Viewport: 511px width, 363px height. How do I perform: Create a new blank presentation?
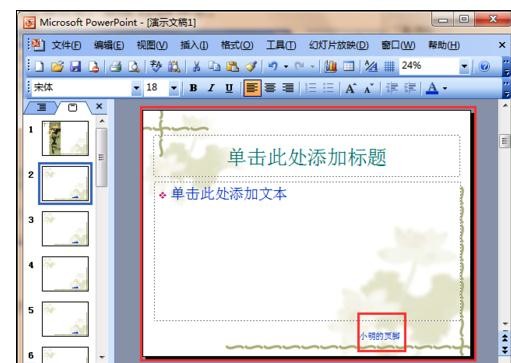pyautogui.click(x=39, y=67)
